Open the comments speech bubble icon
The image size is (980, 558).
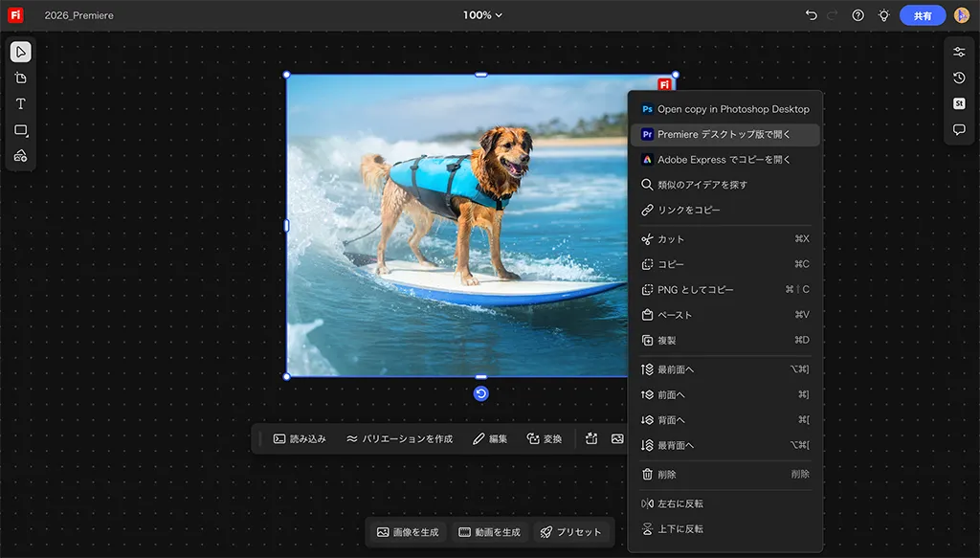point(959,129)
